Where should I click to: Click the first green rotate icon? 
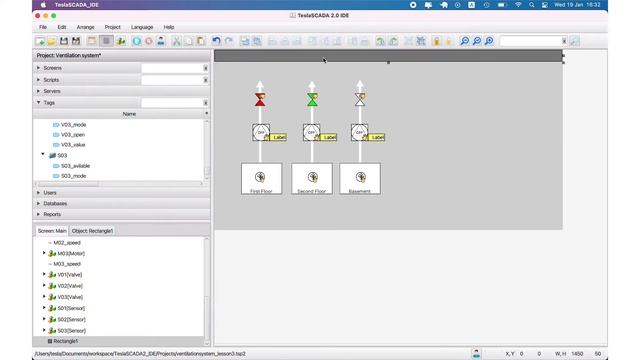tap(380, 41)
